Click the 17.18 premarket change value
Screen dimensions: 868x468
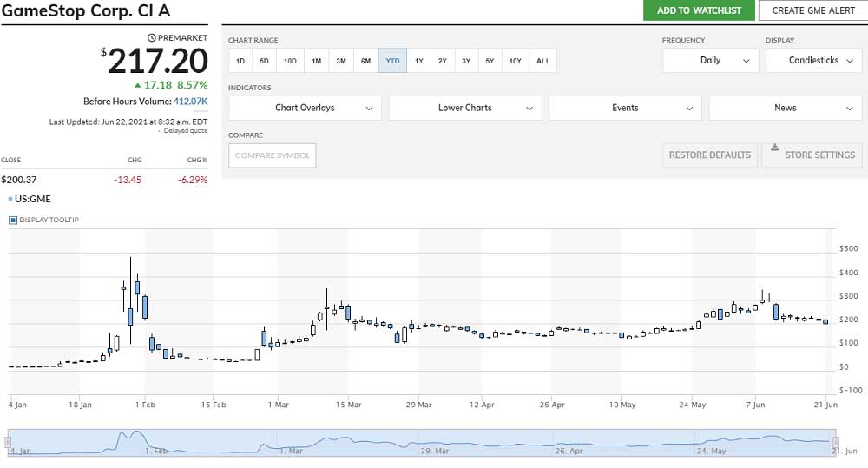pos(158,85)
